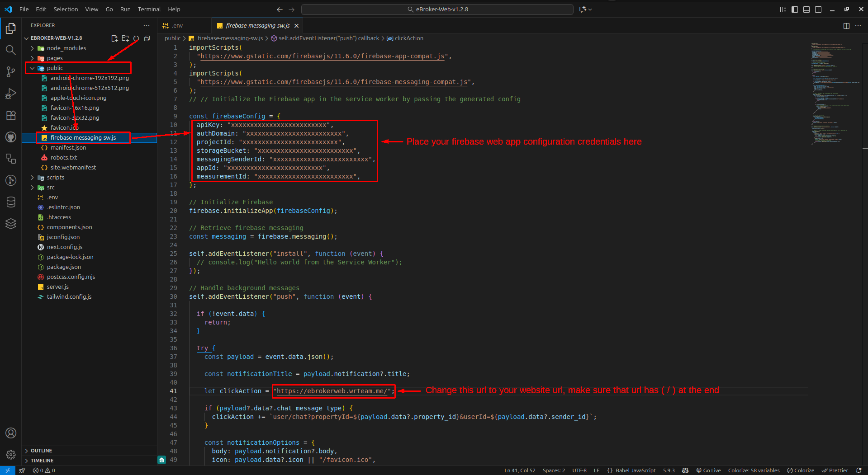Split the editor using the split icon
Viewport: 868px width, 475px height.
[x=846, y=26]
